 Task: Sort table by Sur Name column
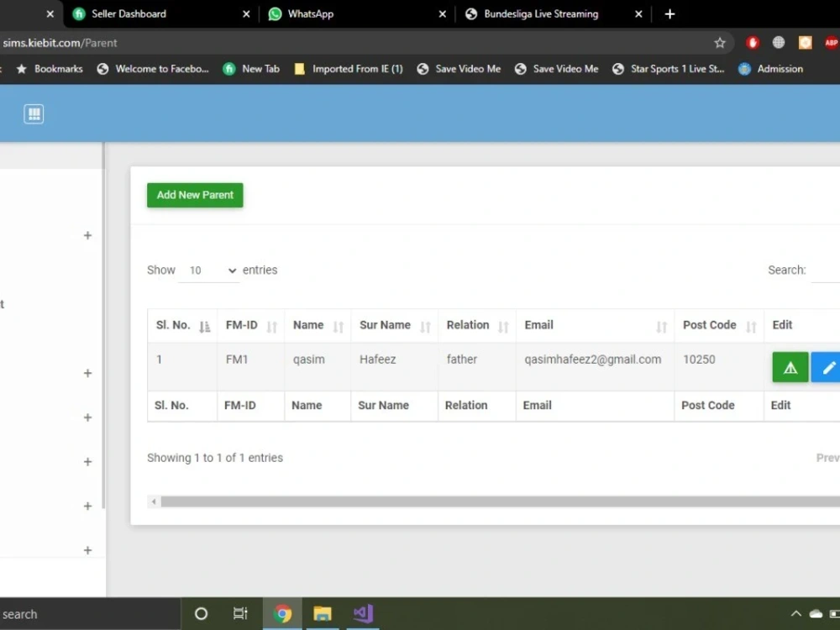coord(394,326)
